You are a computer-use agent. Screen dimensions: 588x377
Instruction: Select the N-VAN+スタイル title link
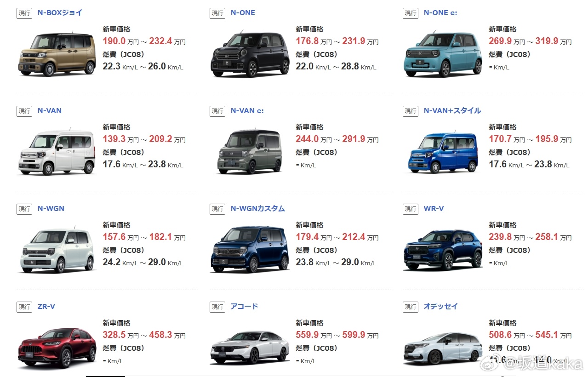452,111
